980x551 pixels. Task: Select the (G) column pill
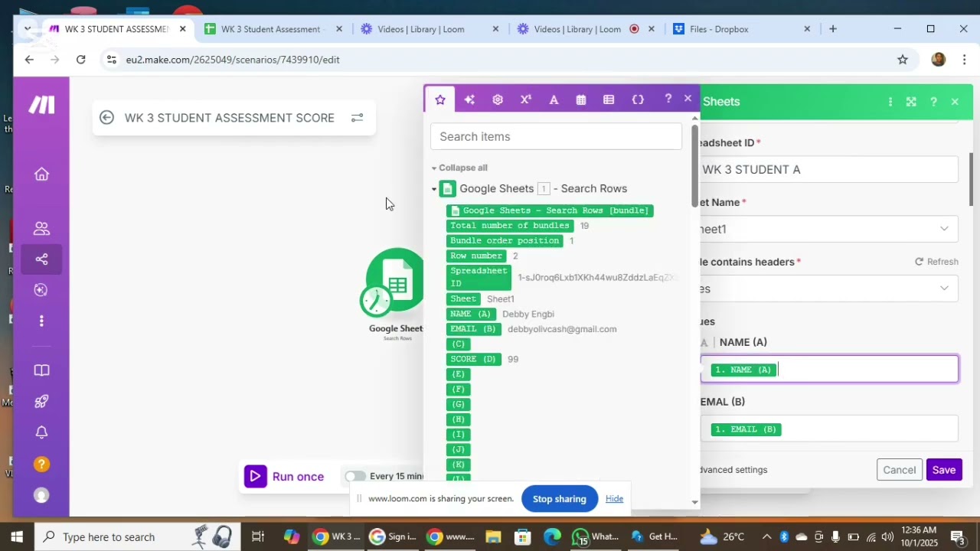pos(459,404)
